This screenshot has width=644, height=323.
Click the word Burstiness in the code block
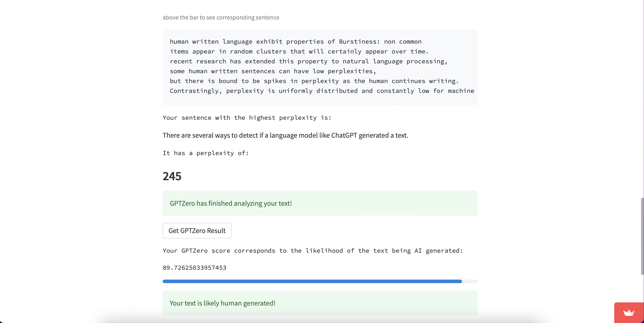359,41
